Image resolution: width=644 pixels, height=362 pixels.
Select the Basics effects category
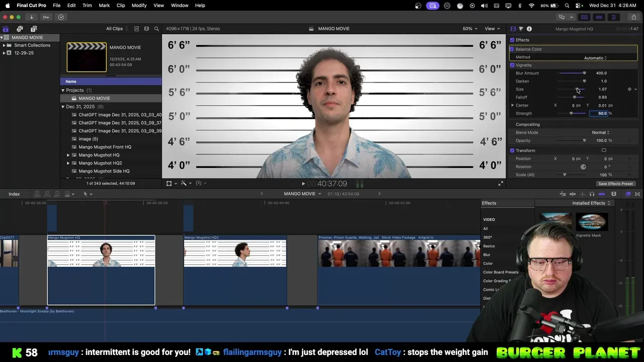coord(489,246)
